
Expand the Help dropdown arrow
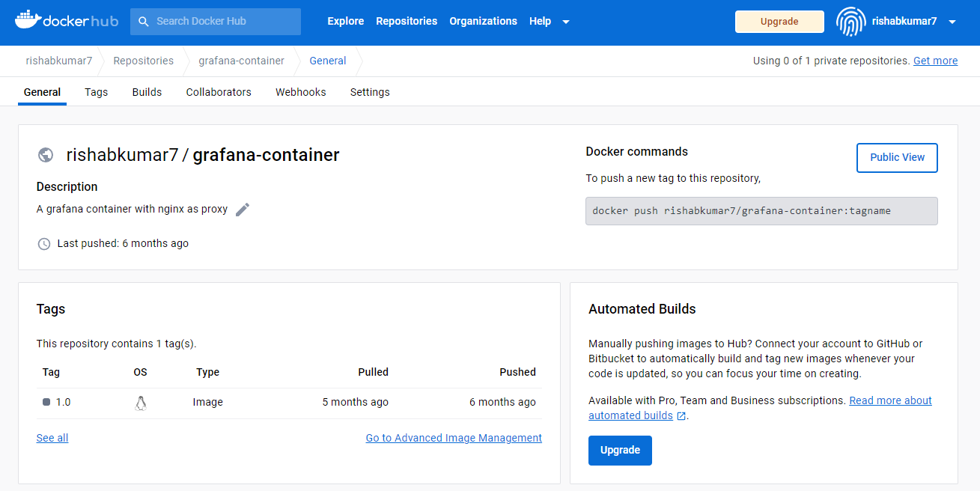point(566,22)
